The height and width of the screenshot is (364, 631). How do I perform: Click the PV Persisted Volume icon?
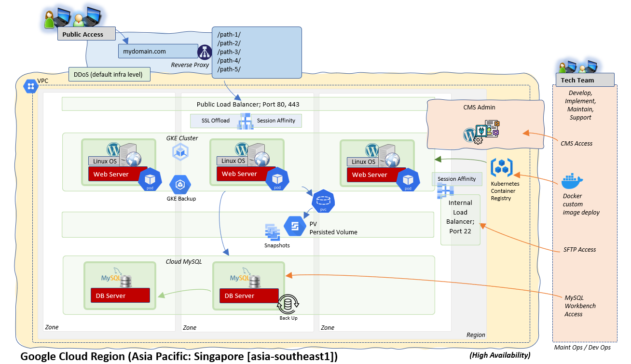coord(295,226)
